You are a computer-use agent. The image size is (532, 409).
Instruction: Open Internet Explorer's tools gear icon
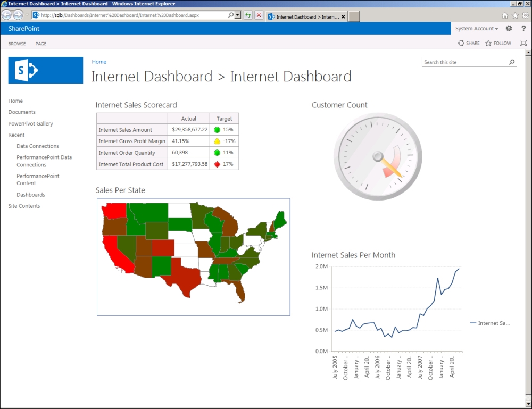526,15
